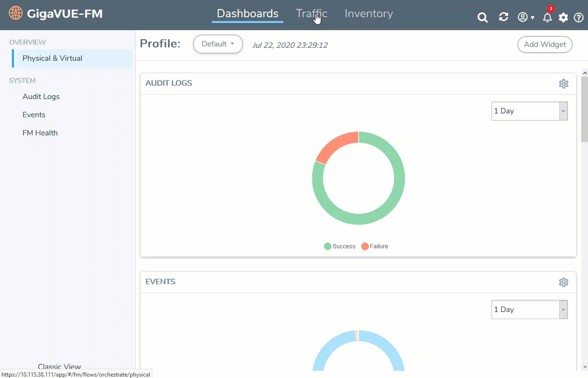Screen dimensions: 588x378
Task: Expand the Default profile dropdown
Action: click(x=218, y=44)
